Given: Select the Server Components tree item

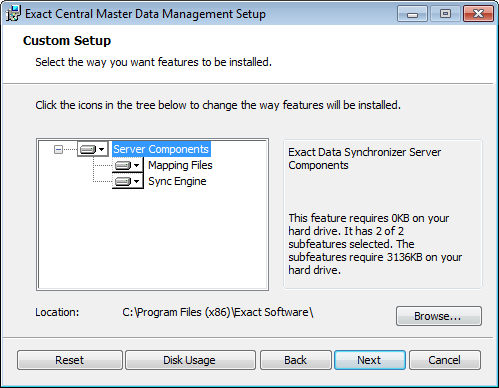Looking at the screenshot, I should coord(161,149).
